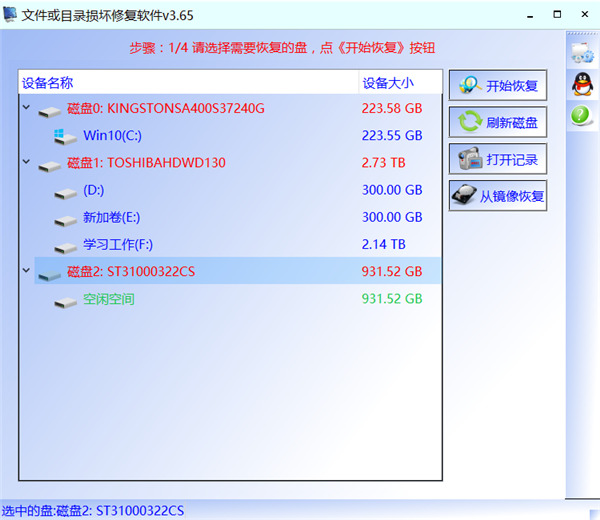Click the 设备名称 column header

[x=189, y=83]
